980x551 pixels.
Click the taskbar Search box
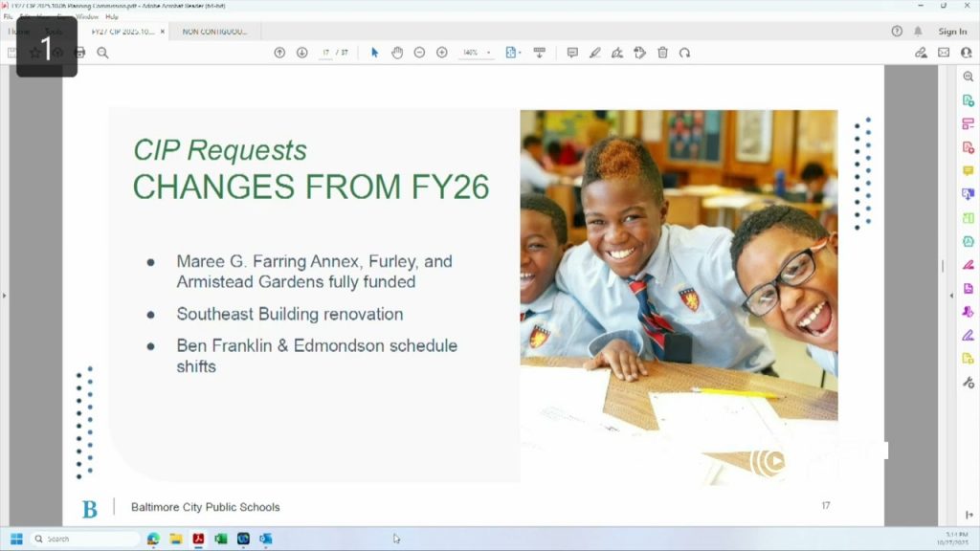[x=85, y=539]
